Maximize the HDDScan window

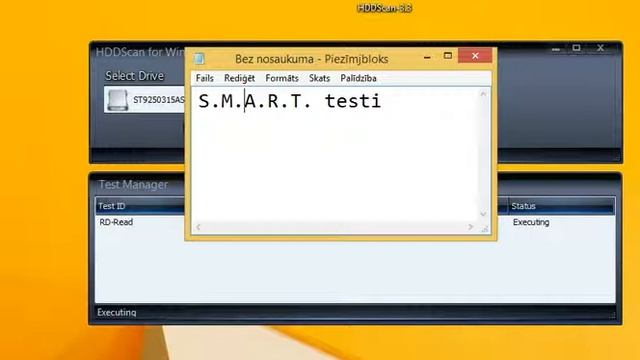[x=576, y=48]
